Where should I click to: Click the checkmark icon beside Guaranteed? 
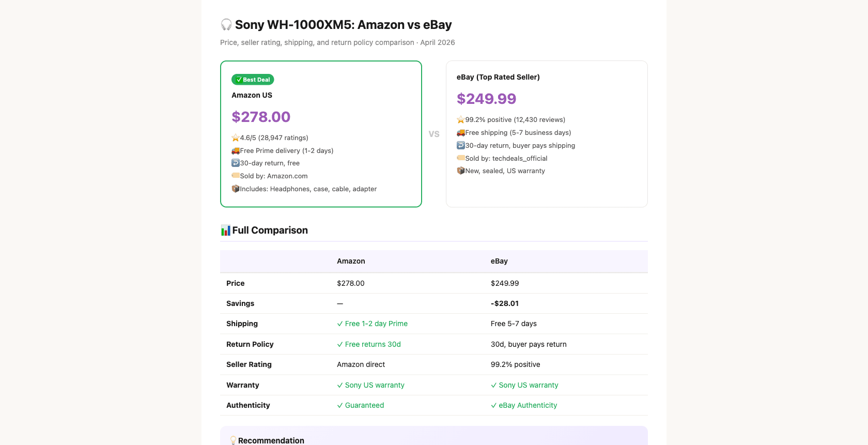pos(340,405)
